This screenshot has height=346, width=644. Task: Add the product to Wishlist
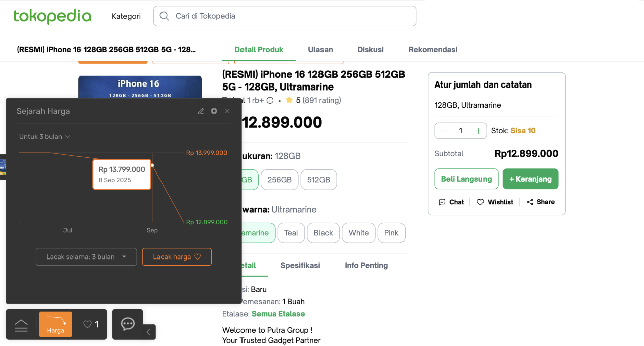(x=495, y=202)
